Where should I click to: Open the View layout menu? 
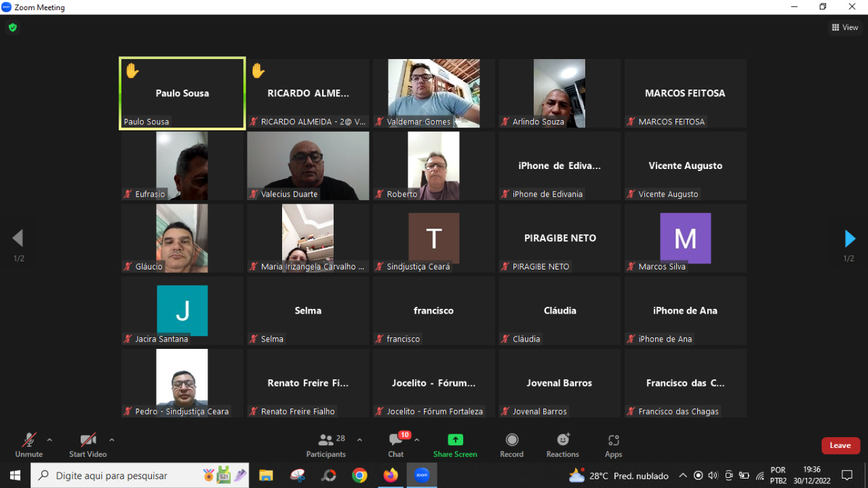point(845,28)
